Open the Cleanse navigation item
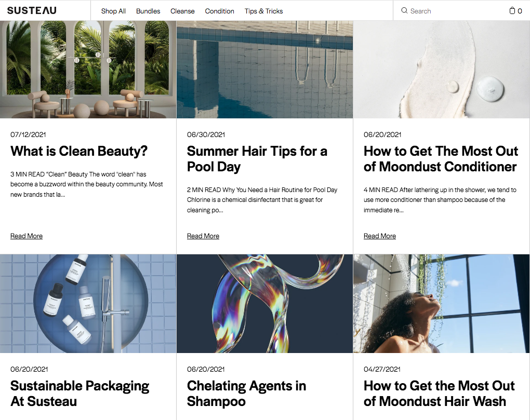This screenshot has height=420, width=530. click(182, 11)
